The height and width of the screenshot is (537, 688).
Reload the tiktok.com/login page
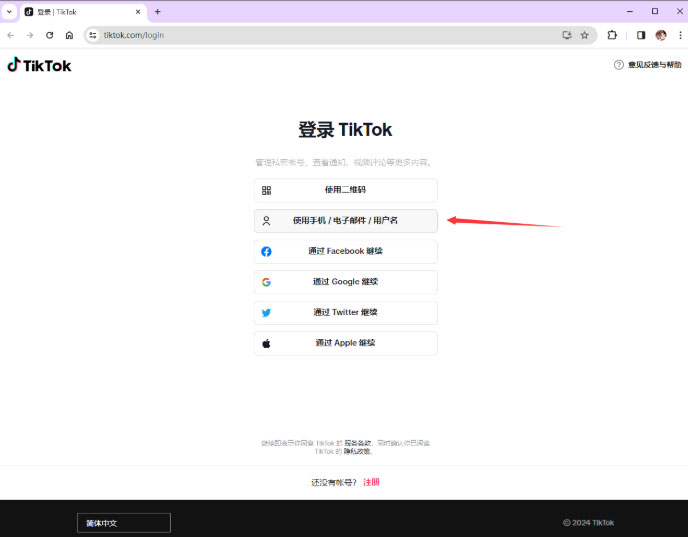[50, 35]
